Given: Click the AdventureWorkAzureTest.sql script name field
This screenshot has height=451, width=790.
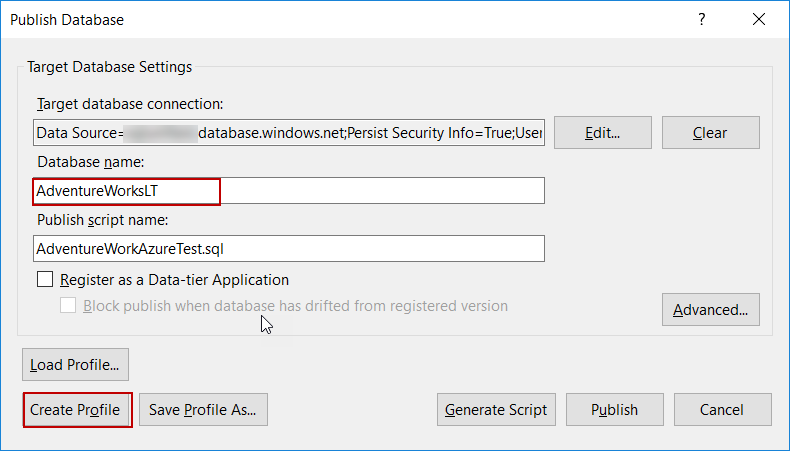Looking at the screenshot, I should (288, 248).
